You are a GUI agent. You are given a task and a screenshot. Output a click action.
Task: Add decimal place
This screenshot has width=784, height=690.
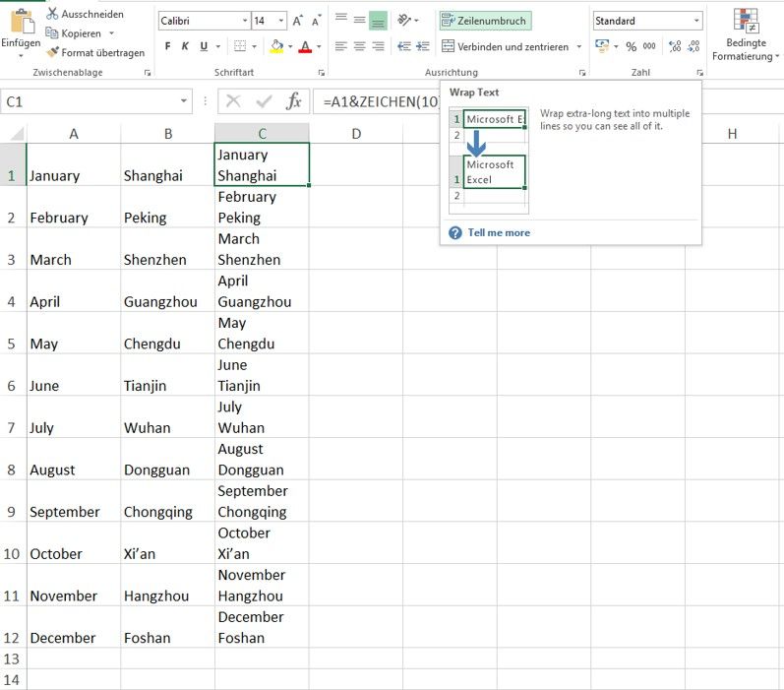pos(675,46)
